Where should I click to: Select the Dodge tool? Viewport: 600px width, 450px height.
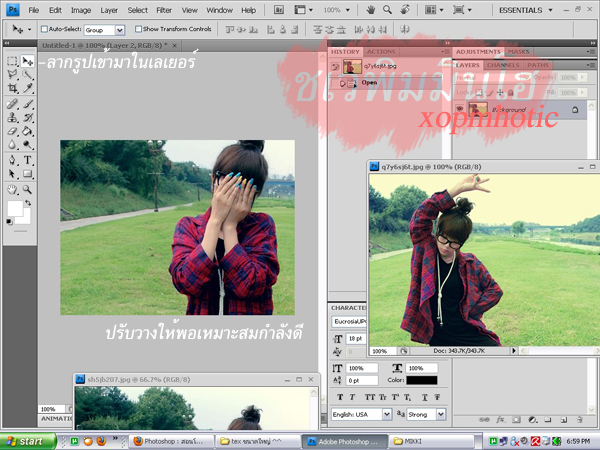[x=28, y=145]
